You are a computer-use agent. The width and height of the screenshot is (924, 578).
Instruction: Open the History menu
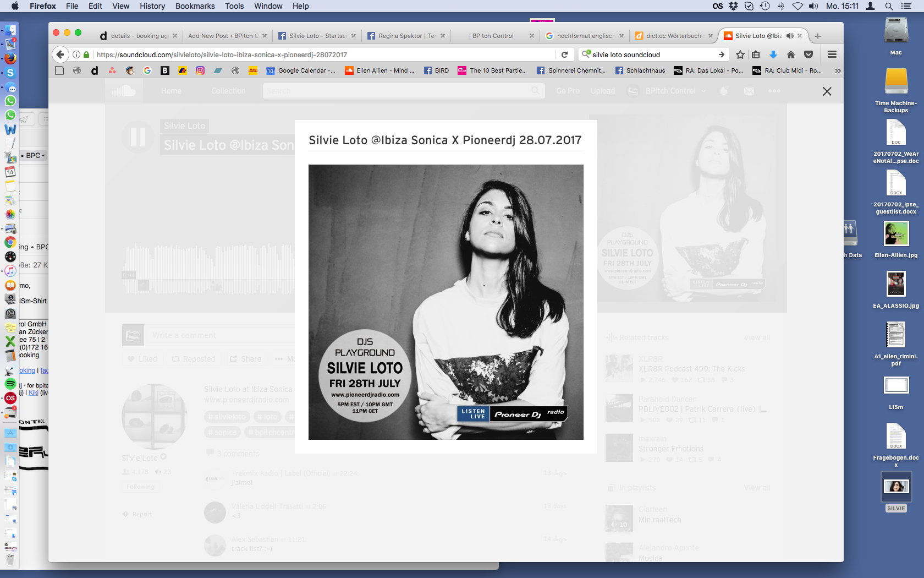(152, 6)
